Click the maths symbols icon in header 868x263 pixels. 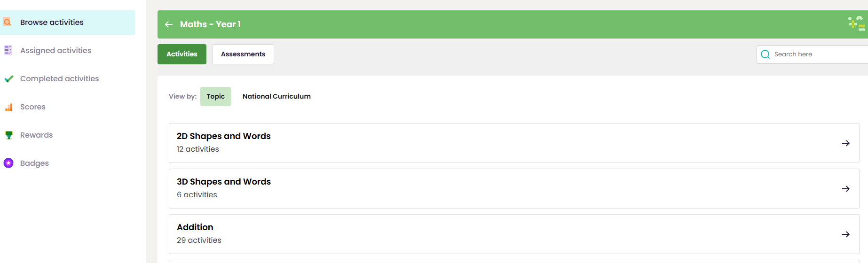click(x=856, y=23)
